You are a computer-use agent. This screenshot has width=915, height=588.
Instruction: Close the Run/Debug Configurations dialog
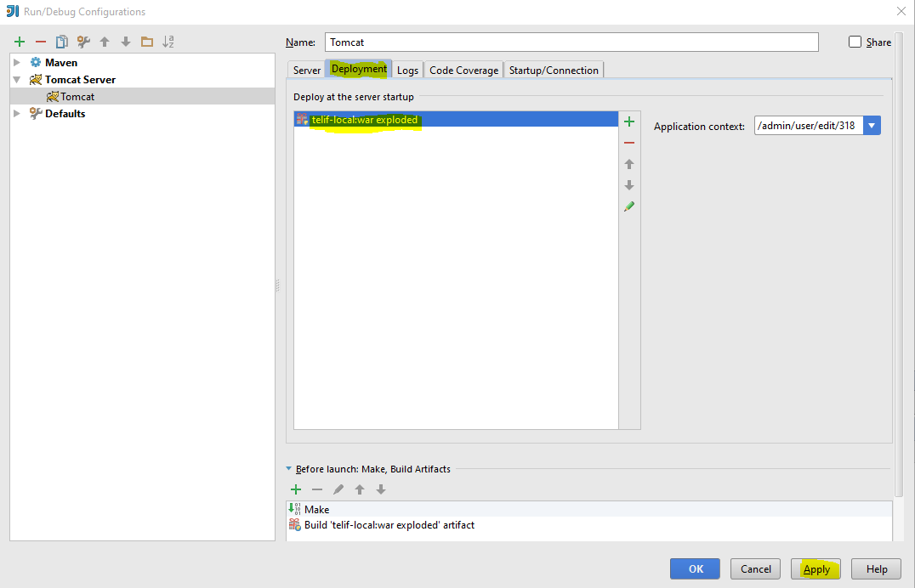click(x=901, y=11)
